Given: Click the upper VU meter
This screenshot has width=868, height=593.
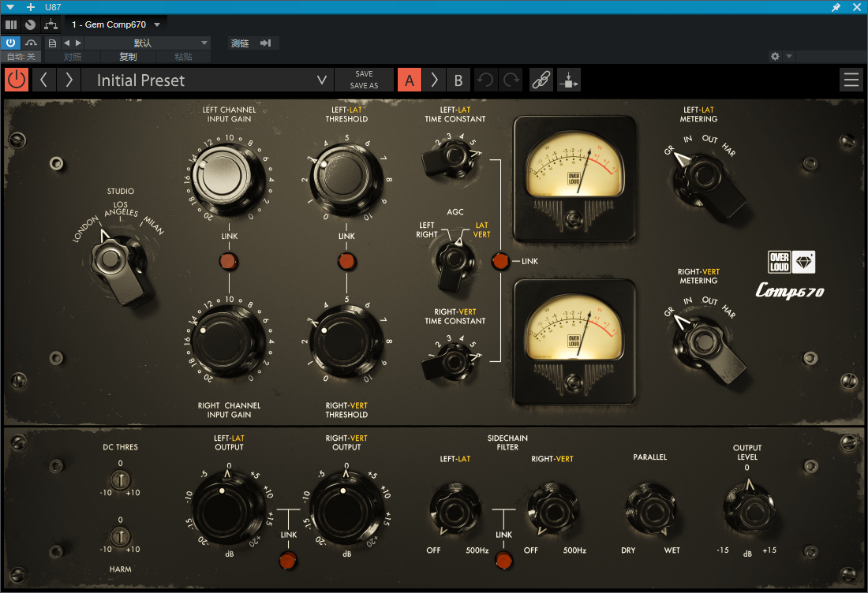Looking at the screenshot, I should coord(574,178).
